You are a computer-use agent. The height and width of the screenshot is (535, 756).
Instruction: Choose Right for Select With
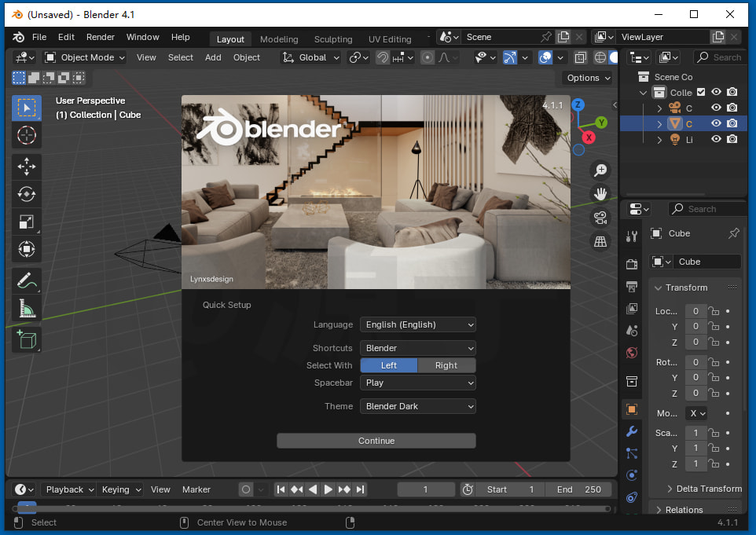(x=446, y=365)
